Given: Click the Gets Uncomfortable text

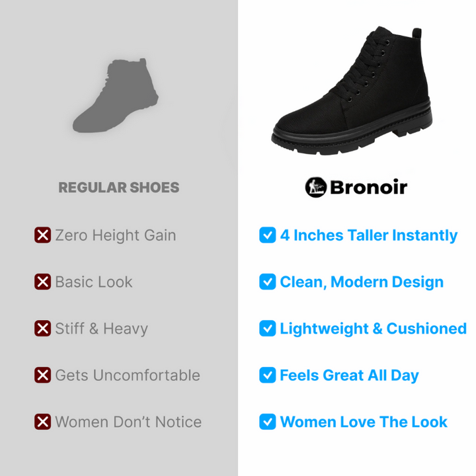Looking at the screenshot, I should (128, 376).
